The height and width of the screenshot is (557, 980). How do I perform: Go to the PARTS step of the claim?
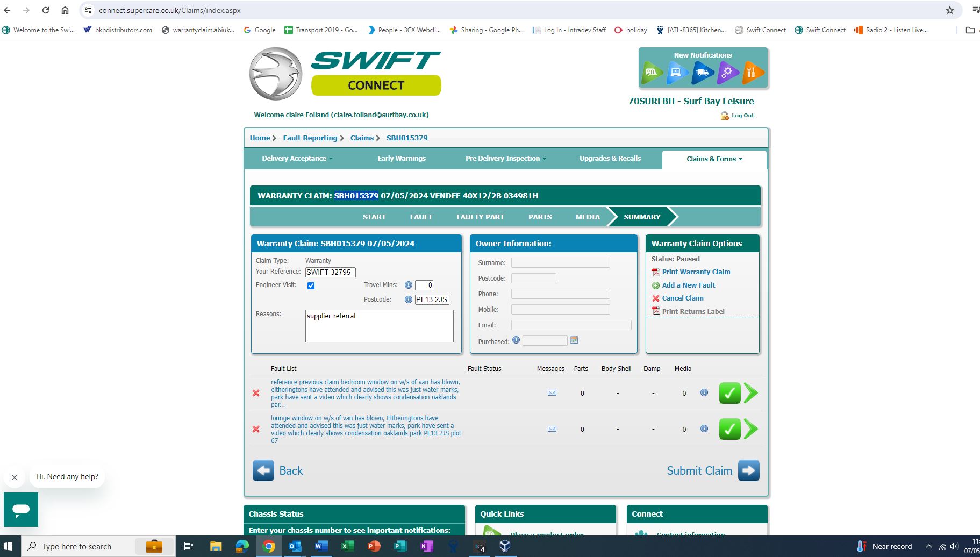(x=540, y=217)
